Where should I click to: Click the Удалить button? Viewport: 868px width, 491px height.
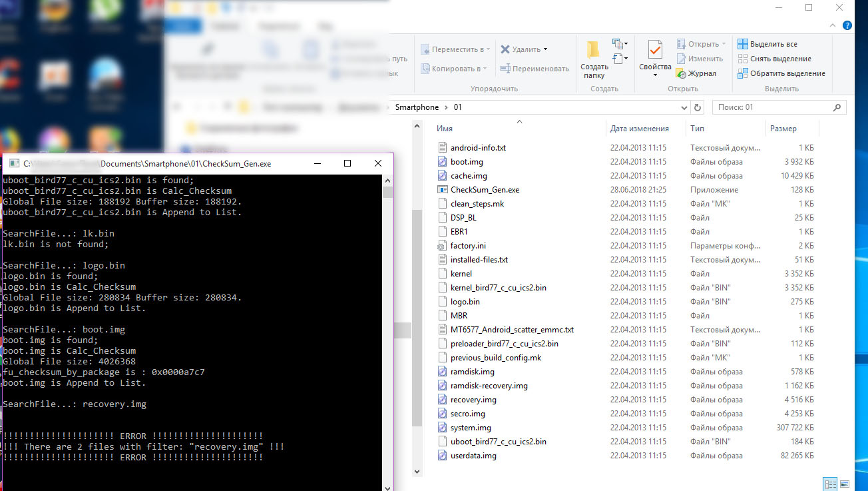pos(524,49)
